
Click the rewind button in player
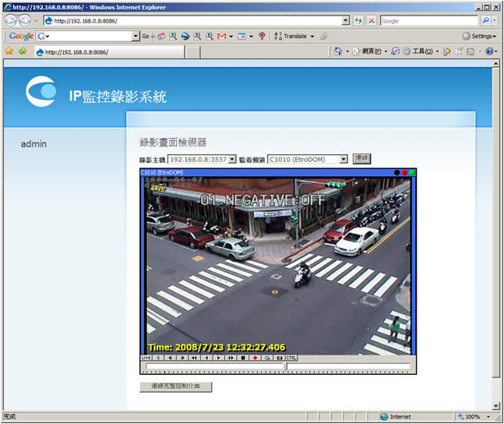point(194,358)
